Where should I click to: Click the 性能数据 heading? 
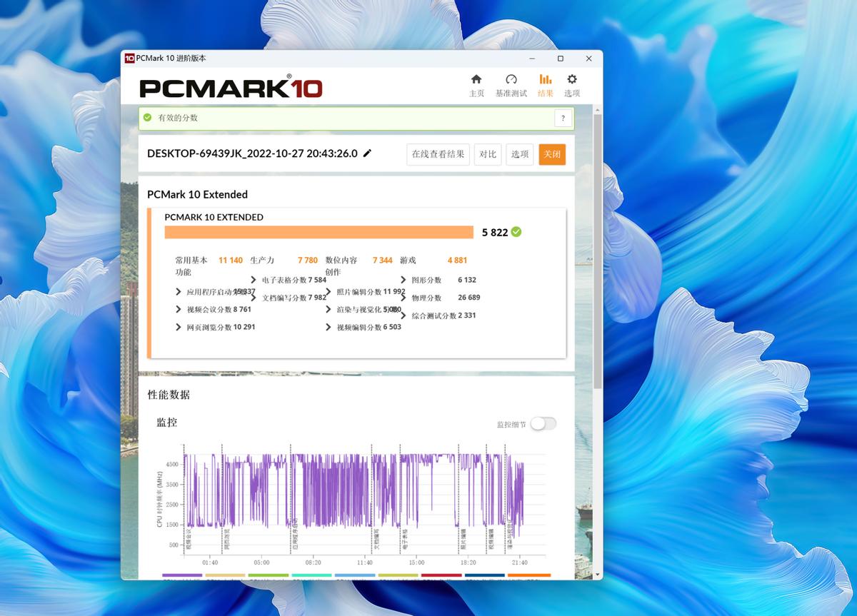(x=169, y=395)
